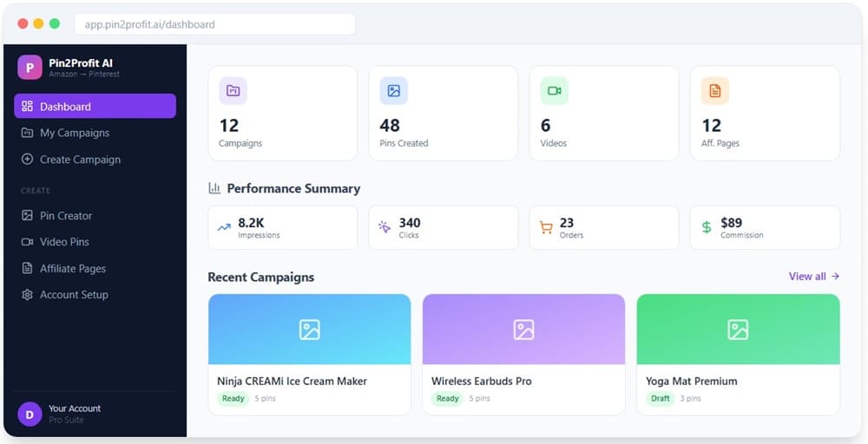Click Ready badge on Wireless Earbuds Pro card
Screen dimensions: 868x444
[447, 399]
